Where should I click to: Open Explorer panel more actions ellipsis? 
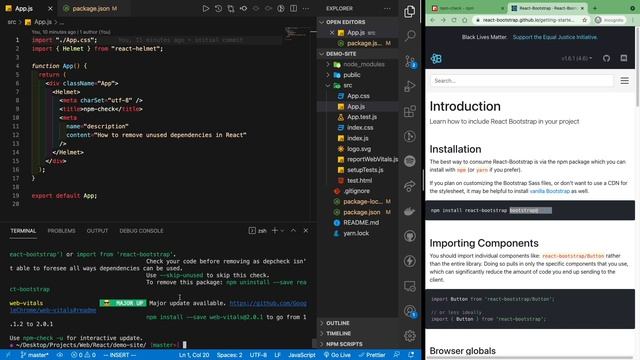click(387, 8)
